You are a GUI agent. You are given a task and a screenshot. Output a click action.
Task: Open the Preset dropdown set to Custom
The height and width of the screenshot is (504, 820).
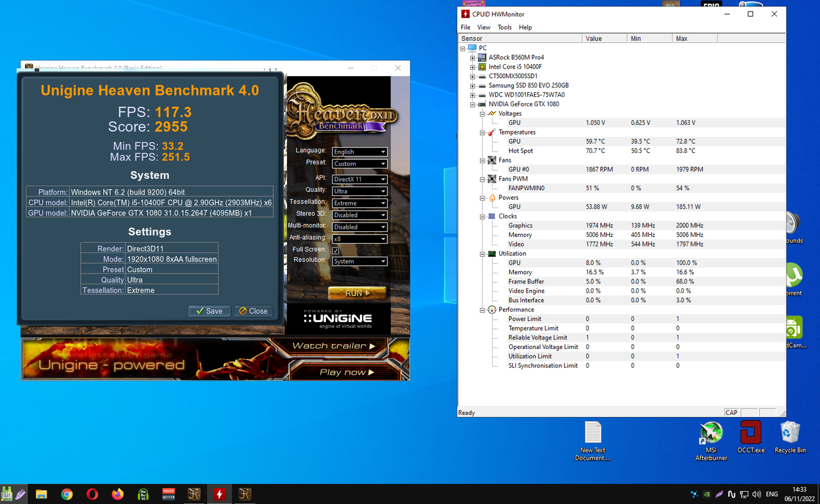(359, 163)
